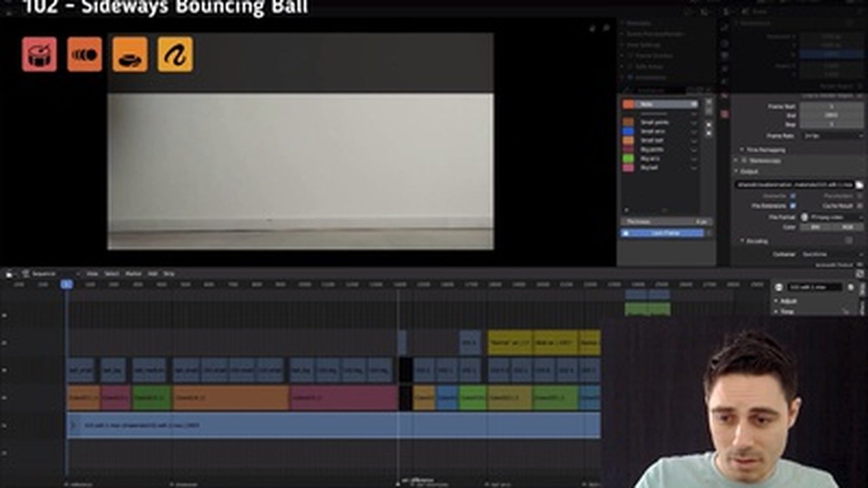Click the FFmpeg file format icon
Viewport: 868px width, 488px height.
805,217
